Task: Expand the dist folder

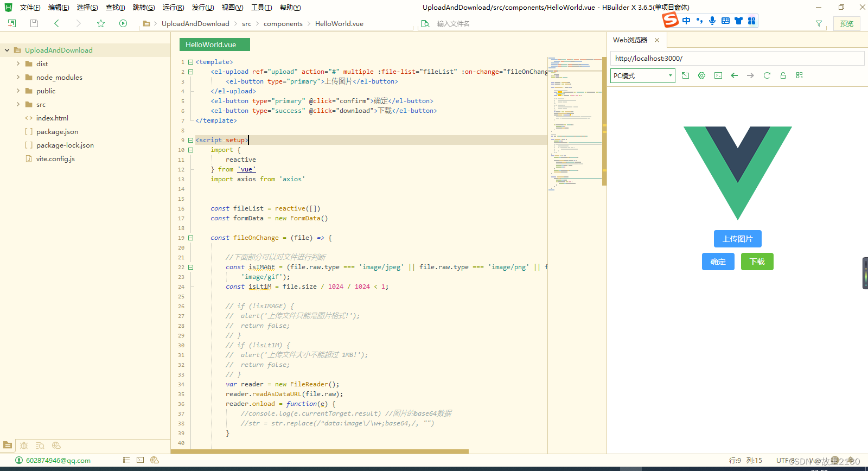Action: point(18,63)
